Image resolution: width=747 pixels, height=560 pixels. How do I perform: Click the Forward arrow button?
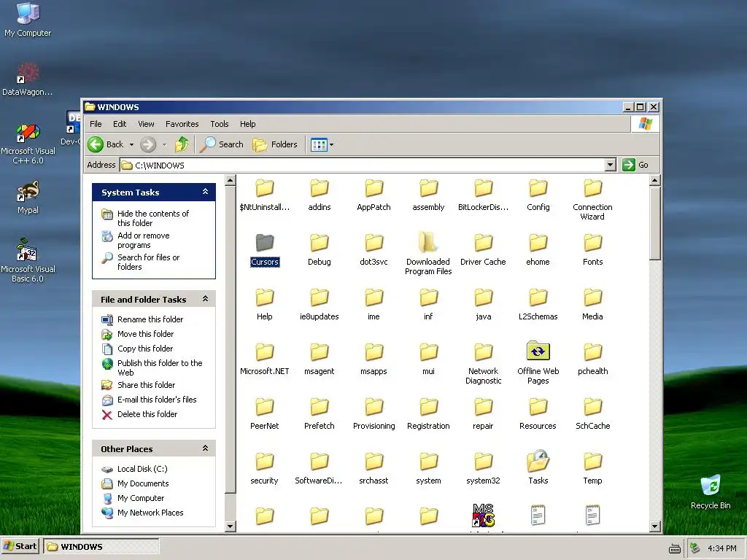coord(148,144)
